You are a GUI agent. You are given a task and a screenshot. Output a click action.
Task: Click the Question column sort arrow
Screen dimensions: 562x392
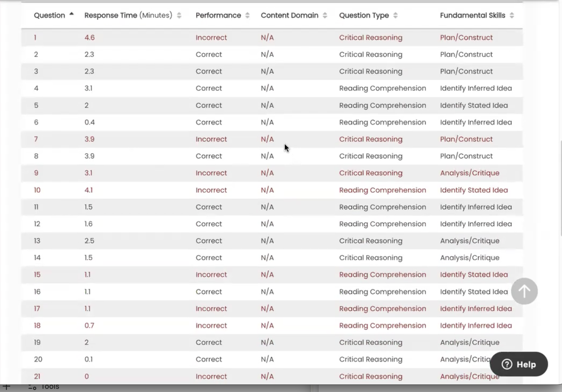click(x=71, y=14)
